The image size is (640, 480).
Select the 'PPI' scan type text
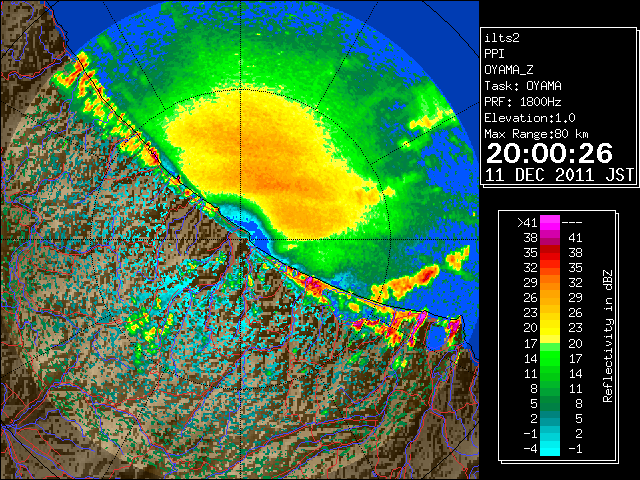pos(494,54)
